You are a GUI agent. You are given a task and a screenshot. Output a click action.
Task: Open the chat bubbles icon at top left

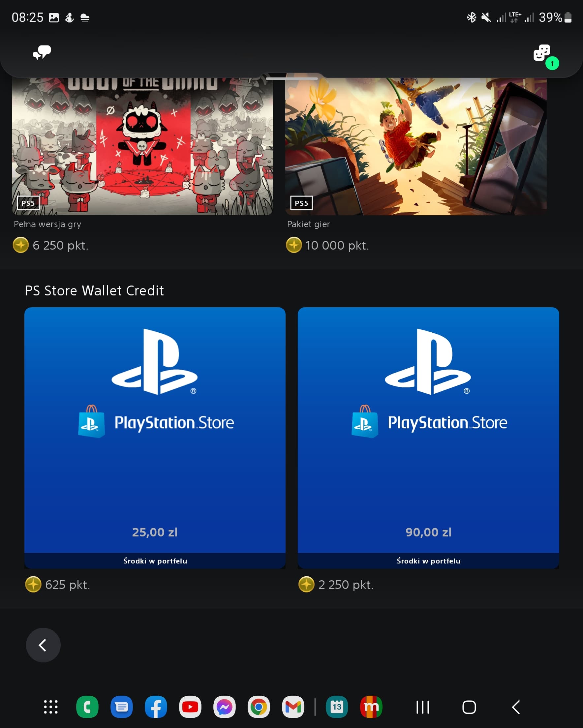[42, 53]
